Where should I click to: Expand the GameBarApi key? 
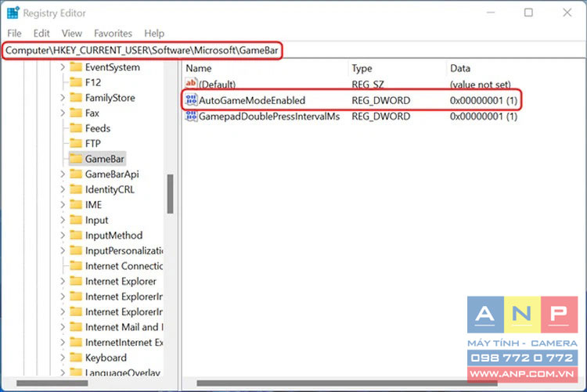click(63, 174)
